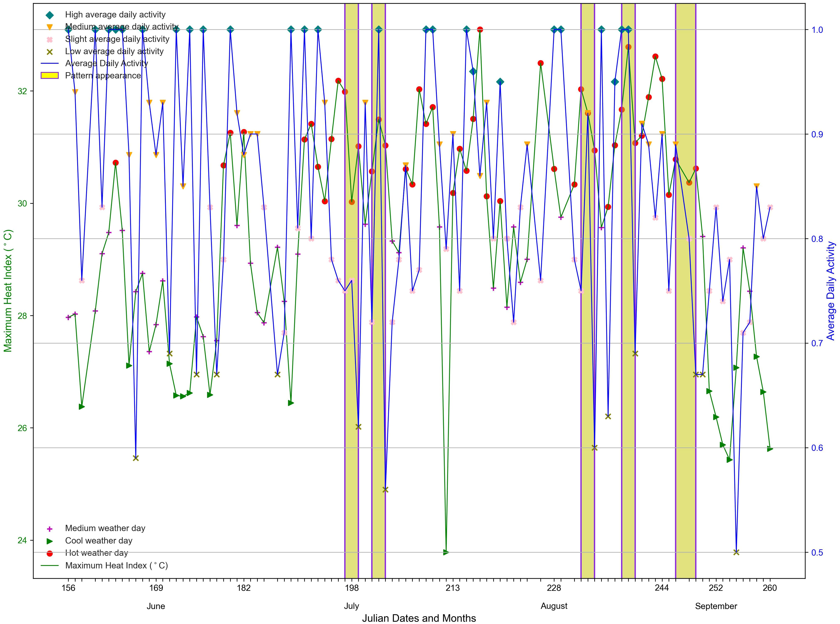
Task: Click the right 'Average Daily Activity' axis title
Action: [x=831, y=291]
